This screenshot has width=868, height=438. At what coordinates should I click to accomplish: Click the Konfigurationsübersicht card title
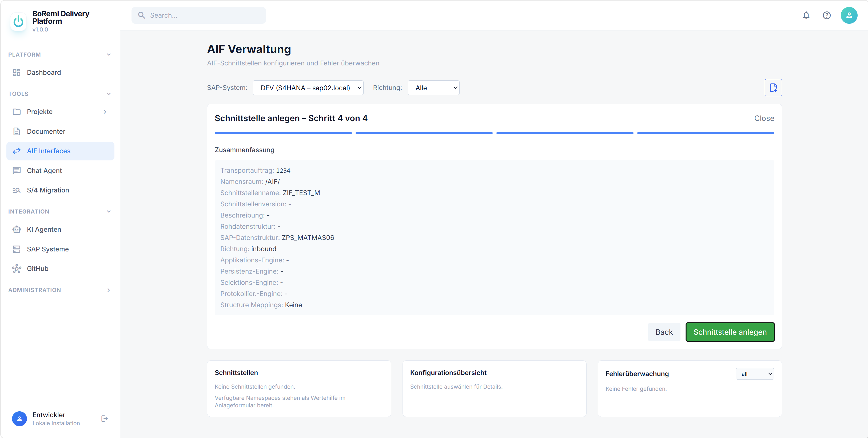tap(448, 373)
